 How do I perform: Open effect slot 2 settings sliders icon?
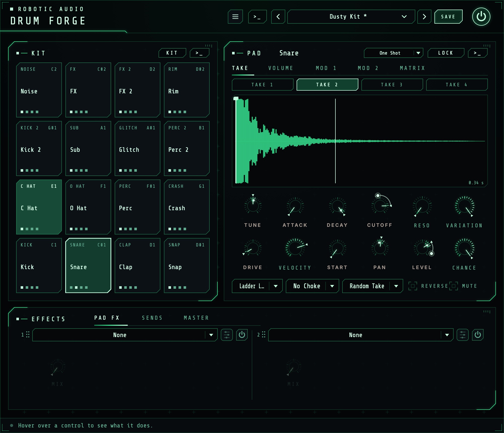[463, 335]
